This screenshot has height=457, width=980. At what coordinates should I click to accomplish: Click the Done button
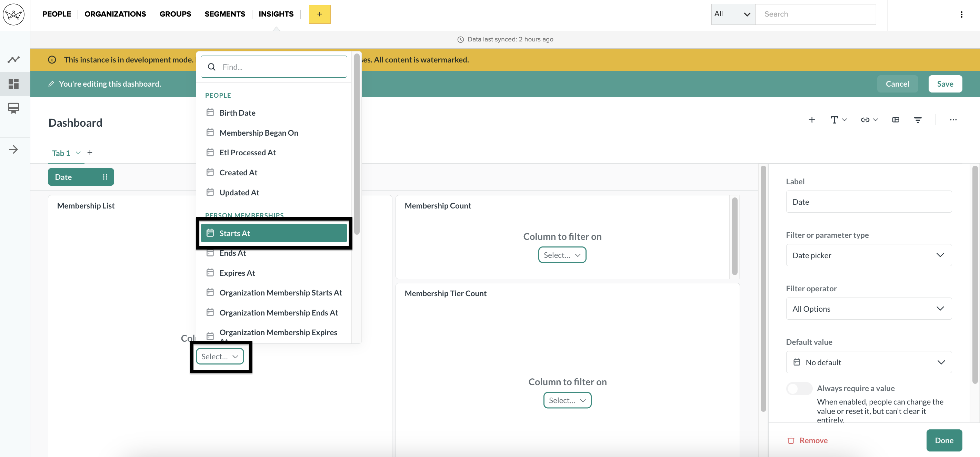(944, 440)
